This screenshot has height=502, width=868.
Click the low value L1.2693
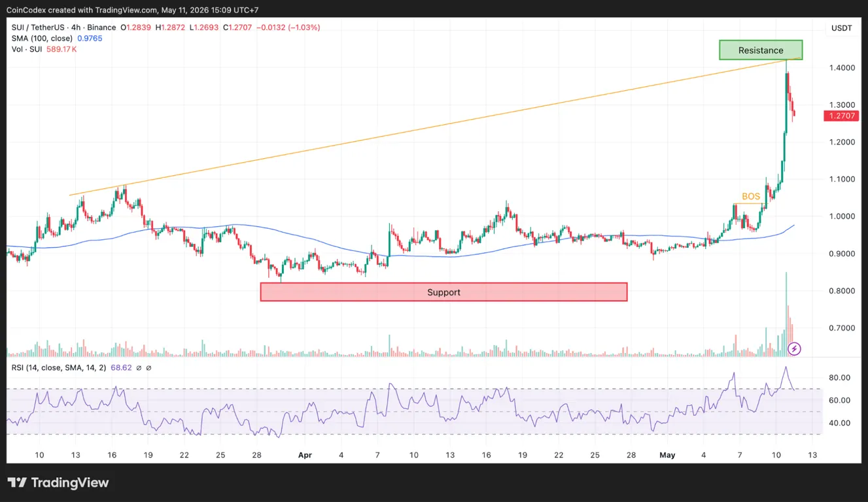tap(205, 27)
